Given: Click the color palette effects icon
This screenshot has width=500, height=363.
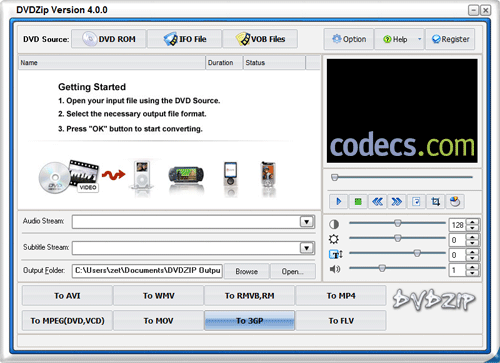Looking at the screenshot, I should pos(455,201).
